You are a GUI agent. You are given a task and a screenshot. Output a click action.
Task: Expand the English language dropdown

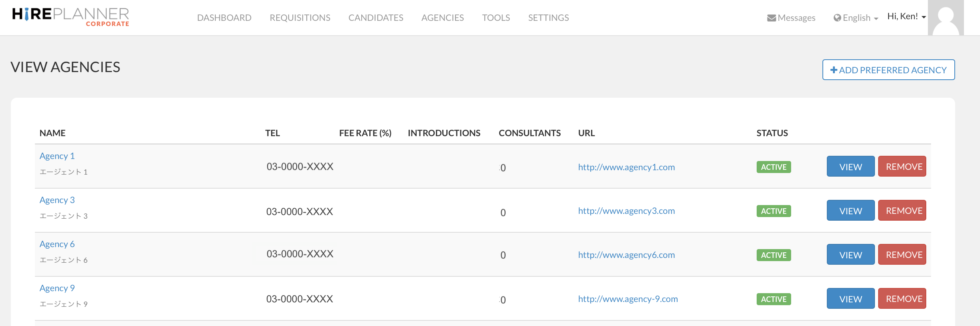(x=856, y=18)
